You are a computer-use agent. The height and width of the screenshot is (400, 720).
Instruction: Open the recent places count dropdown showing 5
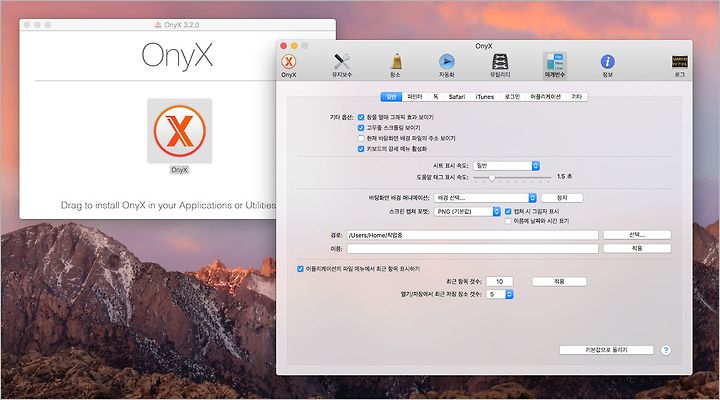500,294
